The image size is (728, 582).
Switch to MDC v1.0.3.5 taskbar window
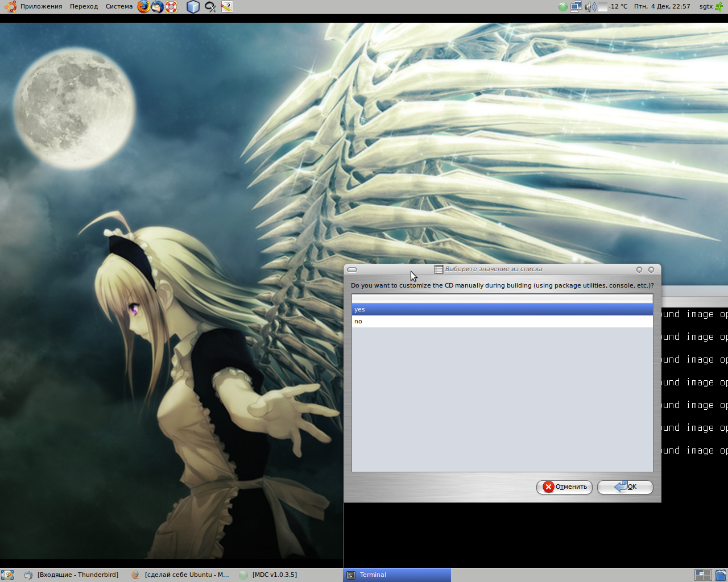[x=268, y=575]
